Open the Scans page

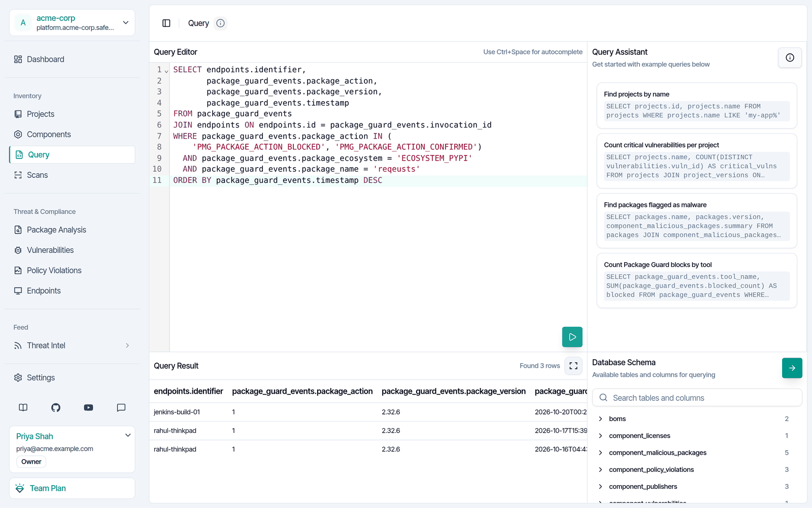coord(72,175)
